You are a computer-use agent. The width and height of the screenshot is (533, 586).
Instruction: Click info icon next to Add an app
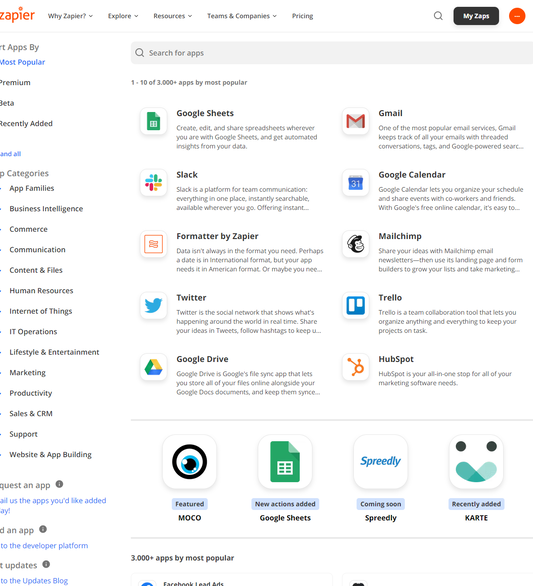[x=43, y=529]
